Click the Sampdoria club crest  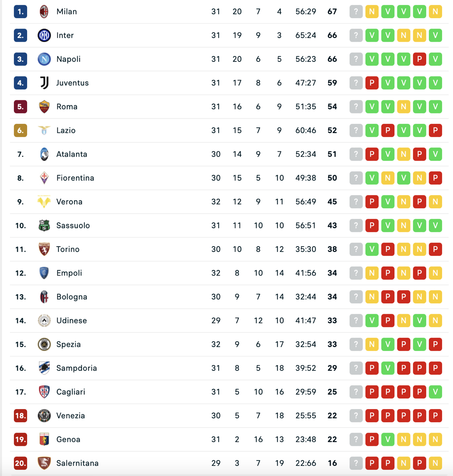44,368
